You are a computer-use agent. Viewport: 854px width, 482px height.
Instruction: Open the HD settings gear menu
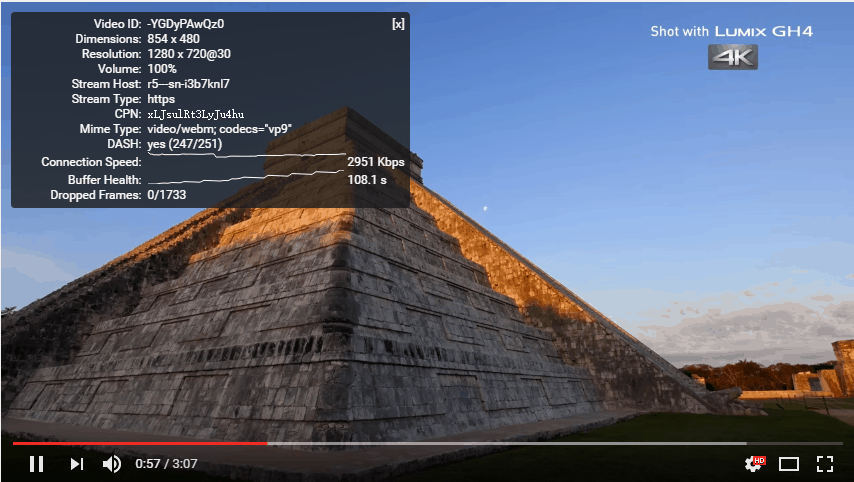(x=754, y=463)
